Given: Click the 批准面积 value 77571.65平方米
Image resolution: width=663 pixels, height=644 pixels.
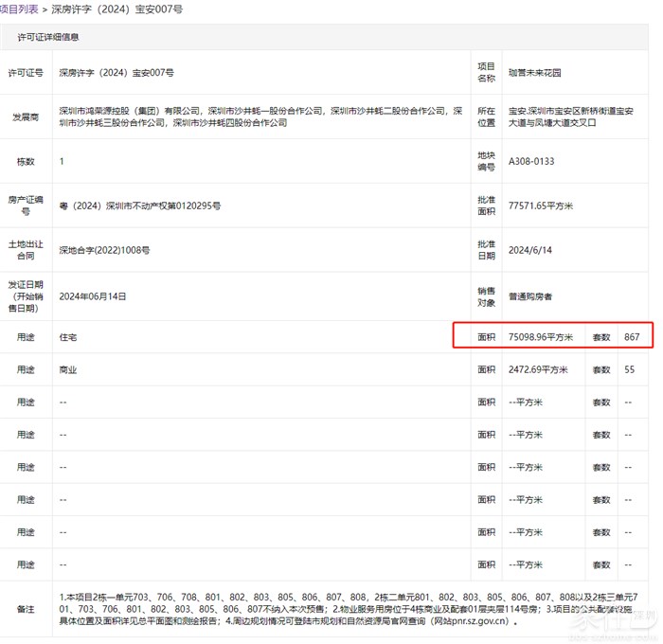Looking at the screenshot, I should (x=543, y=206).
